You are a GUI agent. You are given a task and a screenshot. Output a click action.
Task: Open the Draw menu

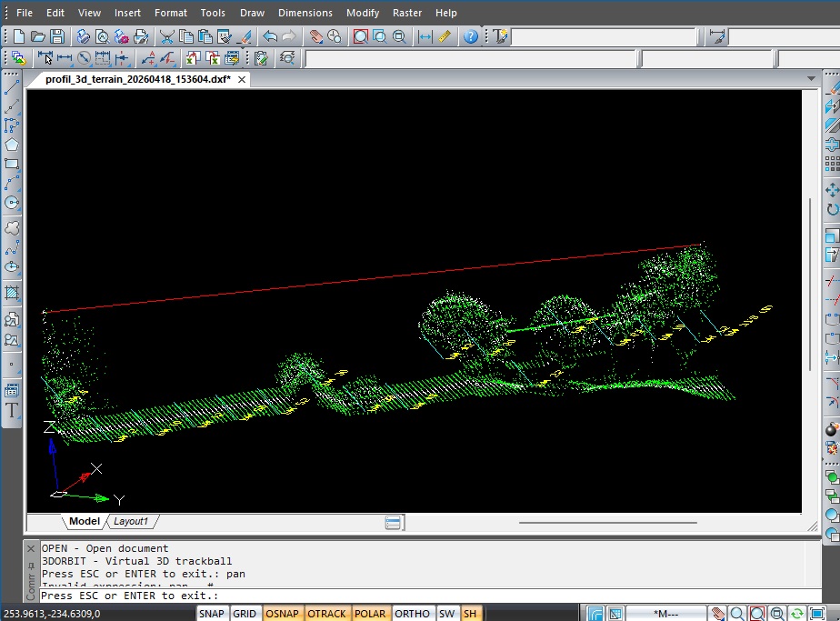[251, 13]
